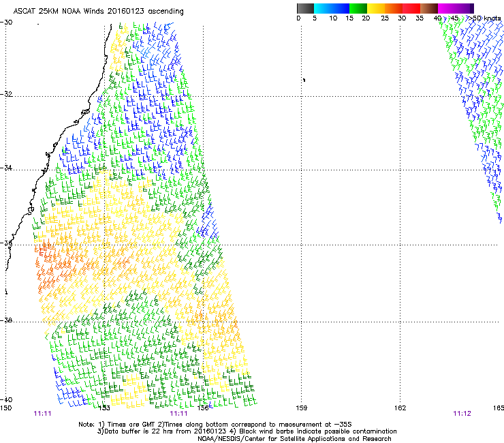Click the "-40" latitude axis label
The image size is (504, 443).
[x=6, y=400]
